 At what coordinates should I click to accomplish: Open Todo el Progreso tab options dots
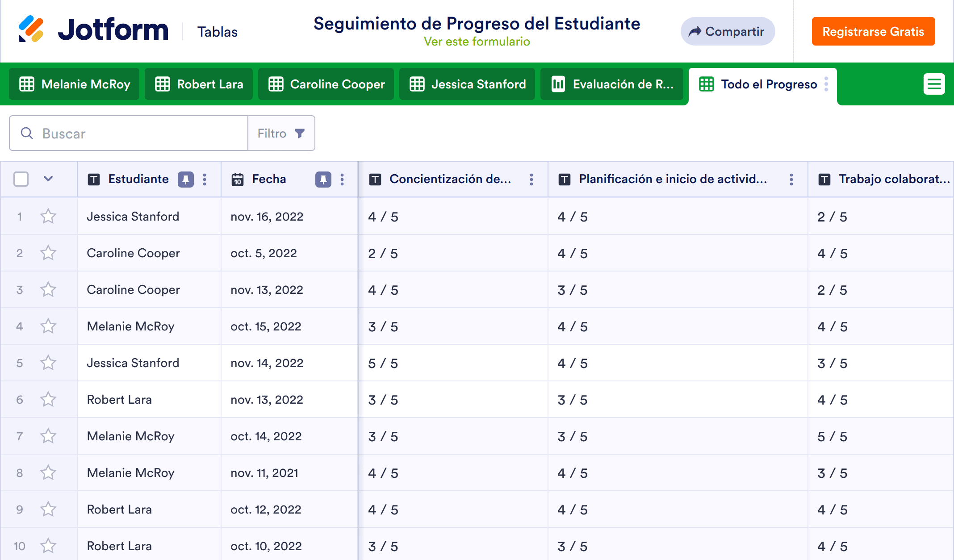click(826, 84)
